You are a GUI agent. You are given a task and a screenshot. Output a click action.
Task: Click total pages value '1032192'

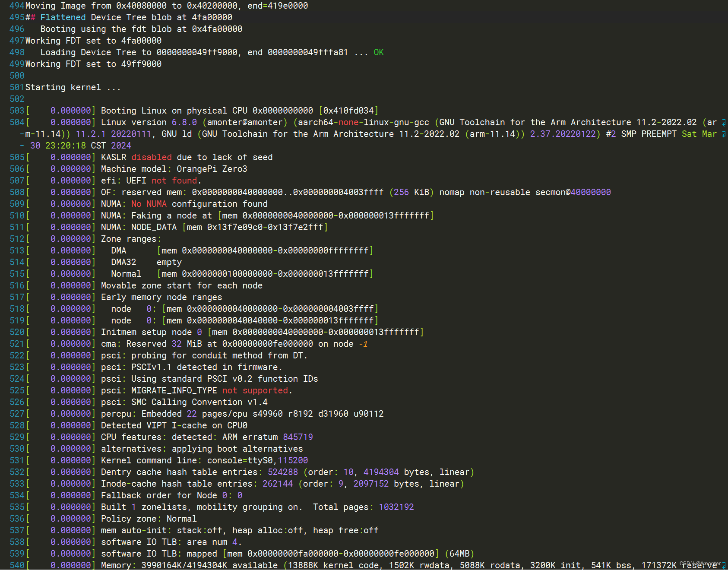tap(396, 507)
